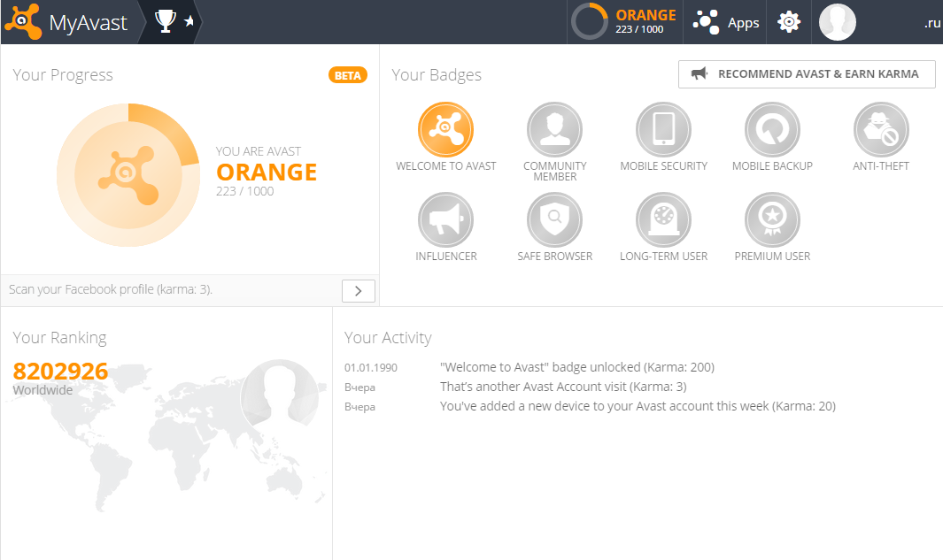This screenshot has width=943, height=560.
Task: Click the user profile avatar in the header
Action: pos(837,22)
